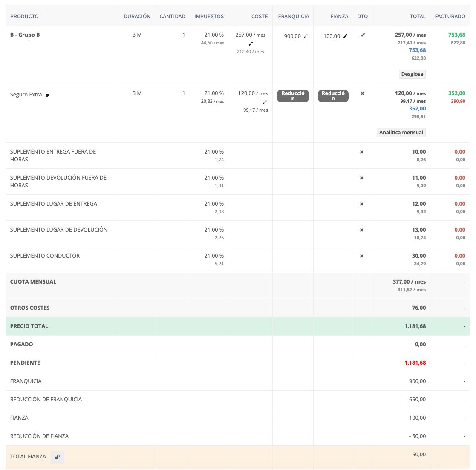Click the FACTURADO column header
The image size is (476, 470).
pos(450,16)
